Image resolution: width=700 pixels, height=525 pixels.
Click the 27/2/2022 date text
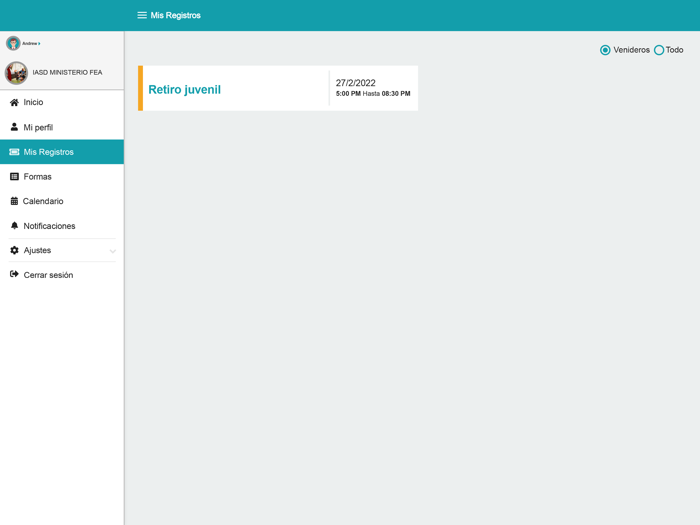click(x=355, y=83)
